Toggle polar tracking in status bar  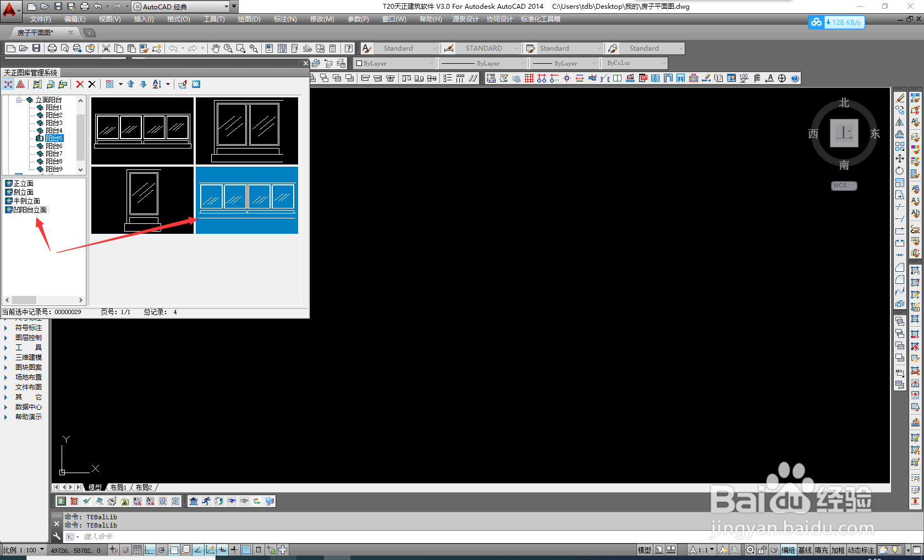pyautogui.click(x=162, y=550)
